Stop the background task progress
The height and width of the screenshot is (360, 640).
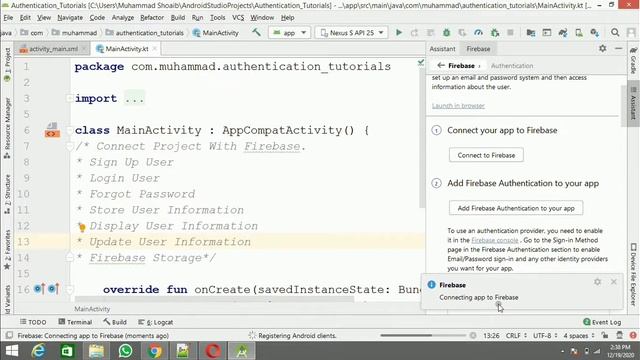(473, 336)
